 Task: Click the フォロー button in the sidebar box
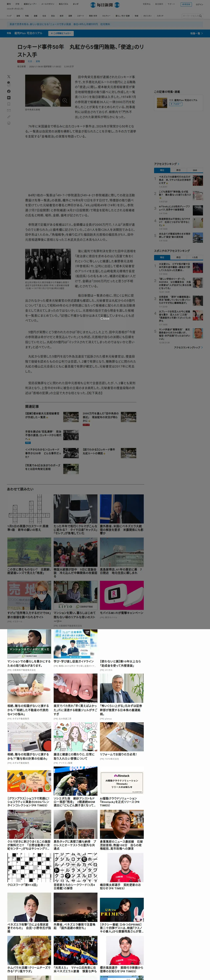176,104
